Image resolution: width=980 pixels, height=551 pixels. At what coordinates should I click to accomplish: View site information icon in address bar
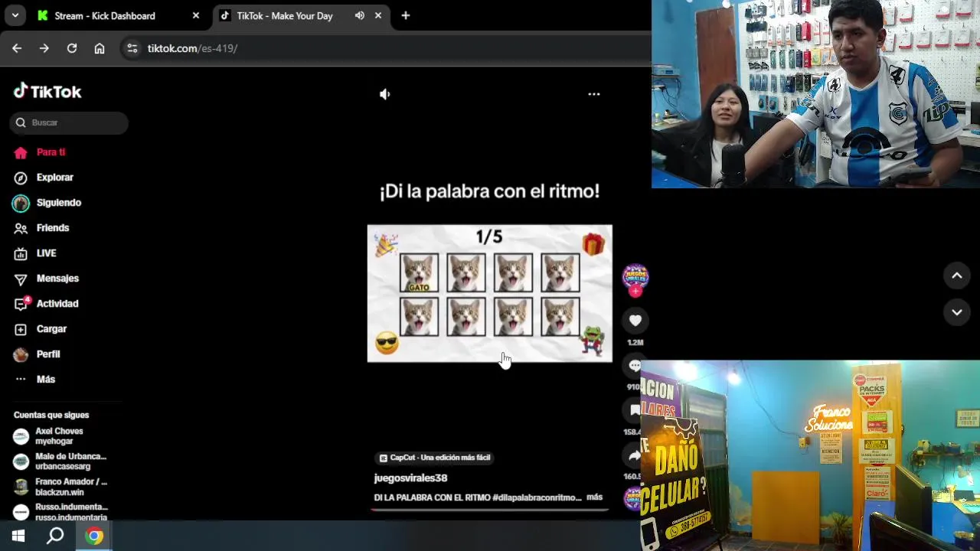(132, 48)
